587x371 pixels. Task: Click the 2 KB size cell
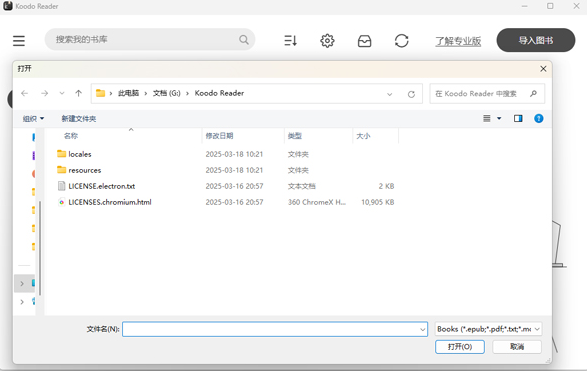point(386,186)
